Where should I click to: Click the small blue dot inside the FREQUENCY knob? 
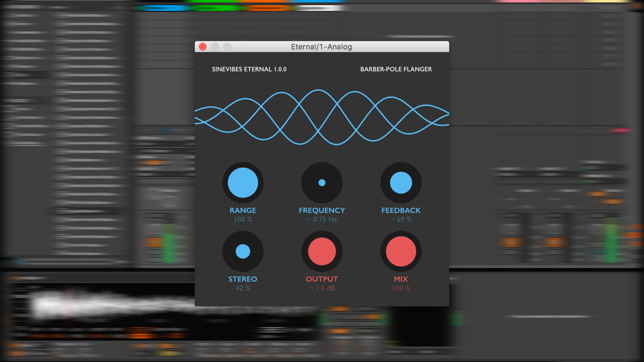coord(321,182)
